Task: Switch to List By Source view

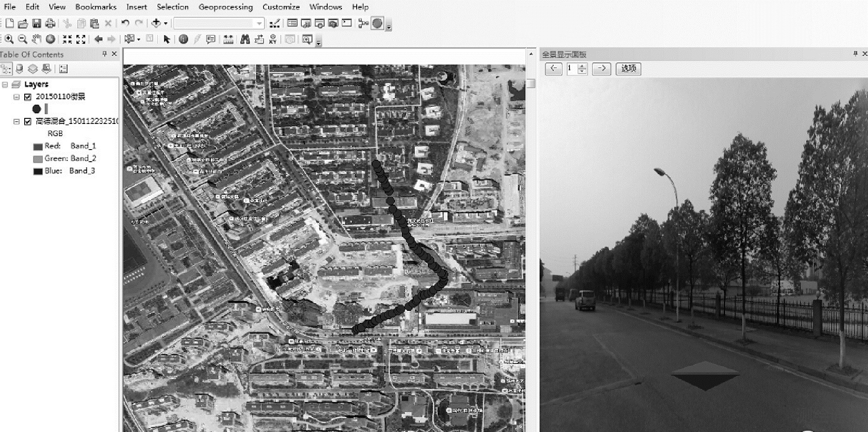Action: click(19, 69)
